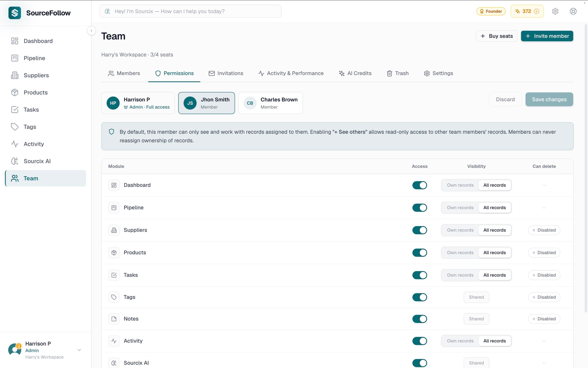
Task: Expand the Harrison P account menu
Action: (79, 350)
